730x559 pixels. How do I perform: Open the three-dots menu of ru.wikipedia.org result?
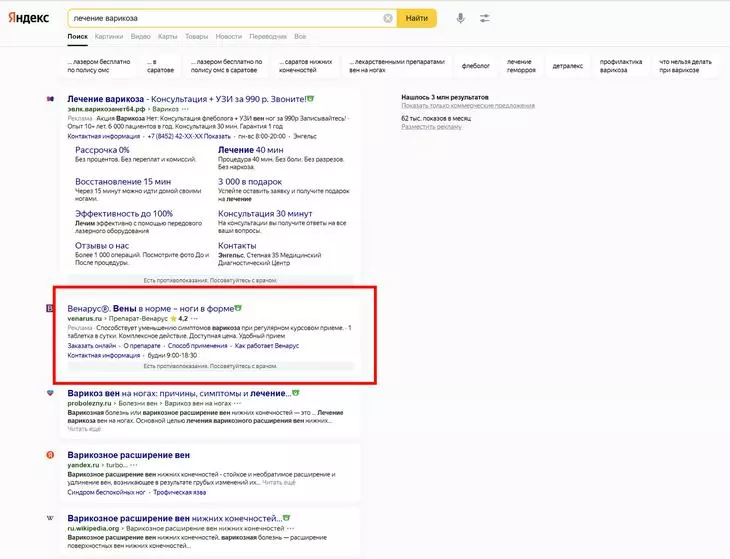291,529
